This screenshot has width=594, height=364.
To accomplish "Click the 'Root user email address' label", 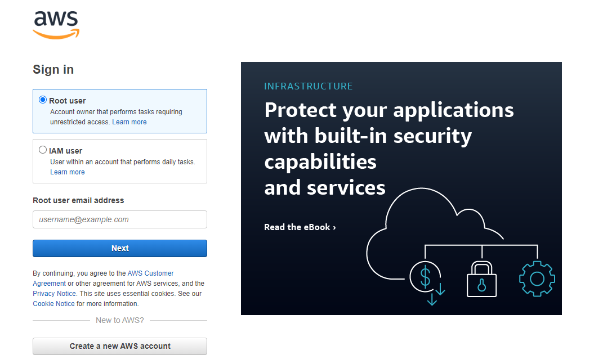I will coord(78,200).
